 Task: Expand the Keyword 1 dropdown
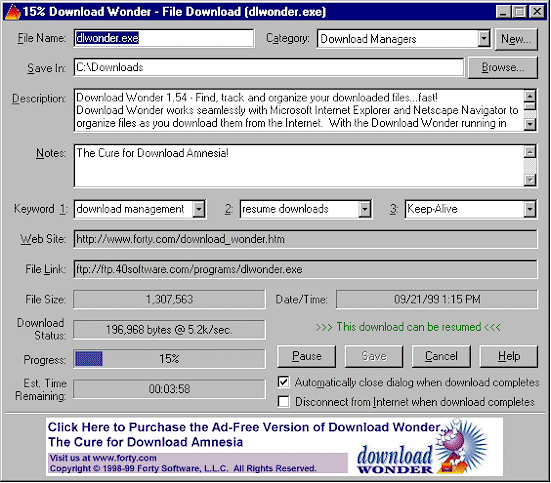[x=199, y=209]
